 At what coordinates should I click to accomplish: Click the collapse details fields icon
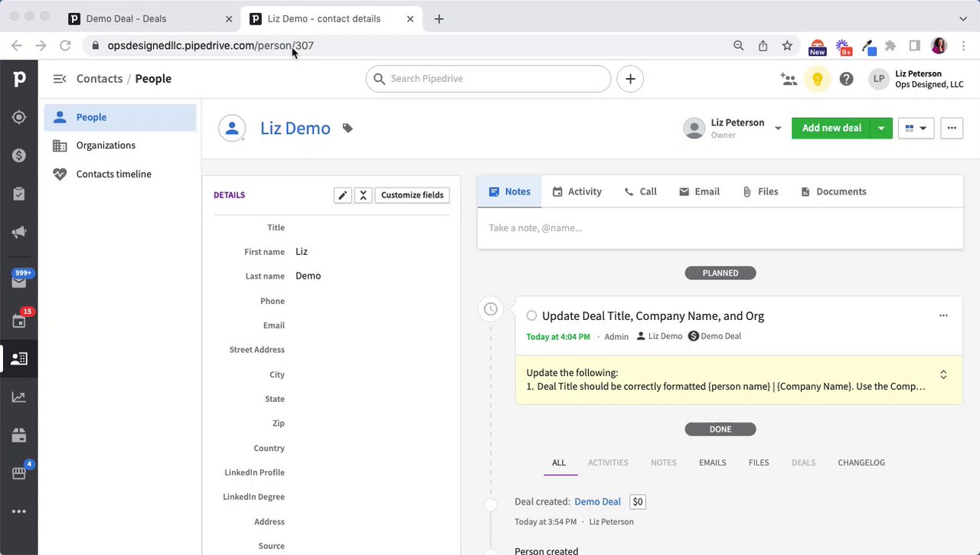click(364, 195)
